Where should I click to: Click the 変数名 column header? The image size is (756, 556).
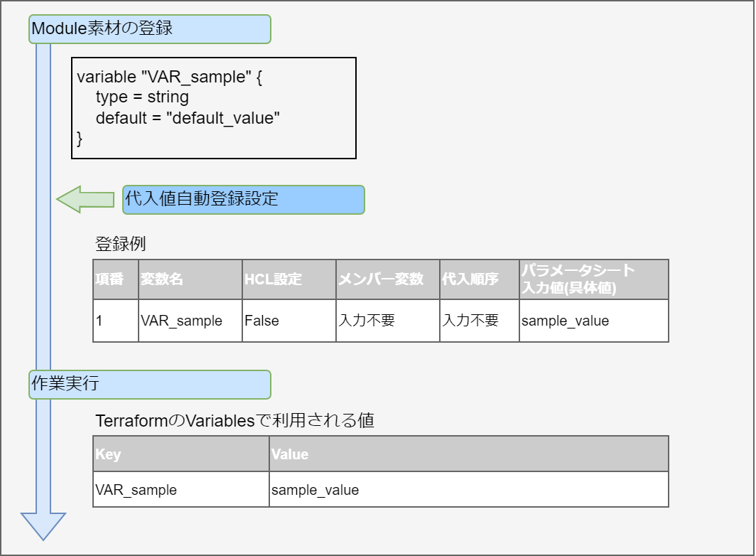(190, 279)
